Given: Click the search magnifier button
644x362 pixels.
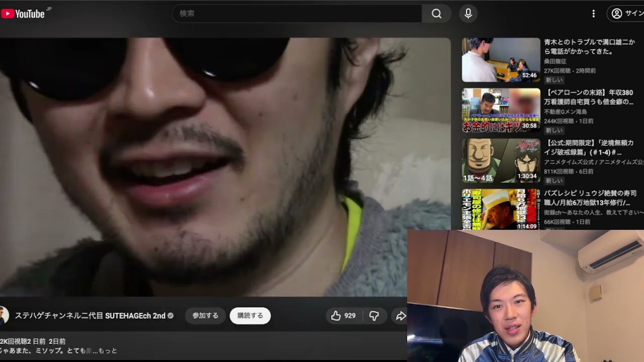Looking at the screenshot, I should [436, 14].
